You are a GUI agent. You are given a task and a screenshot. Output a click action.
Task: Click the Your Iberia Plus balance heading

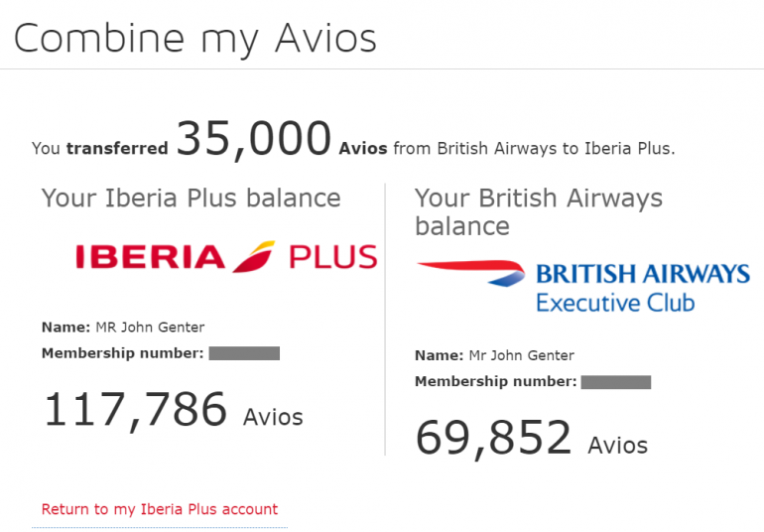click(x=191, y=198)
